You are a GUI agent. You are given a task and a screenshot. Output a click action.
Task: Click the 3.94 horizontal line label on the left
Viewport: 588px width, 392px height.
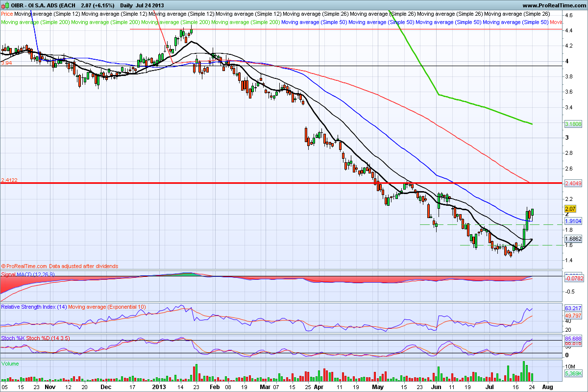(x=6, y=63)
